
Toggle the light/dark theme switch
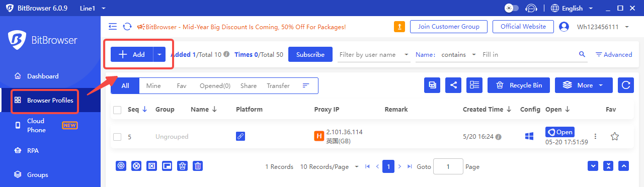(512, 8)
